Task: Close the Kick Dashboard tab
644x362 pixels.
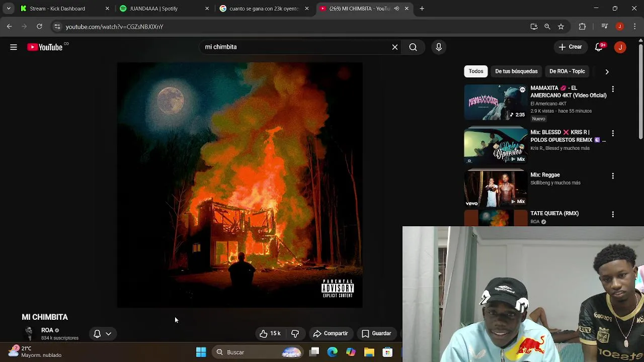Action: click(107, 9)
